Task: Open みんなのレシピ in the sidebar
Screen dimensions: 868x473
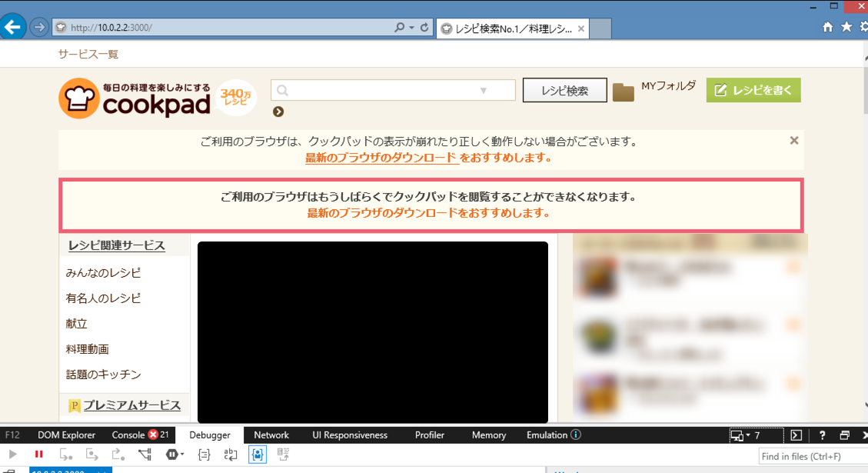Action: coord(104,273)
